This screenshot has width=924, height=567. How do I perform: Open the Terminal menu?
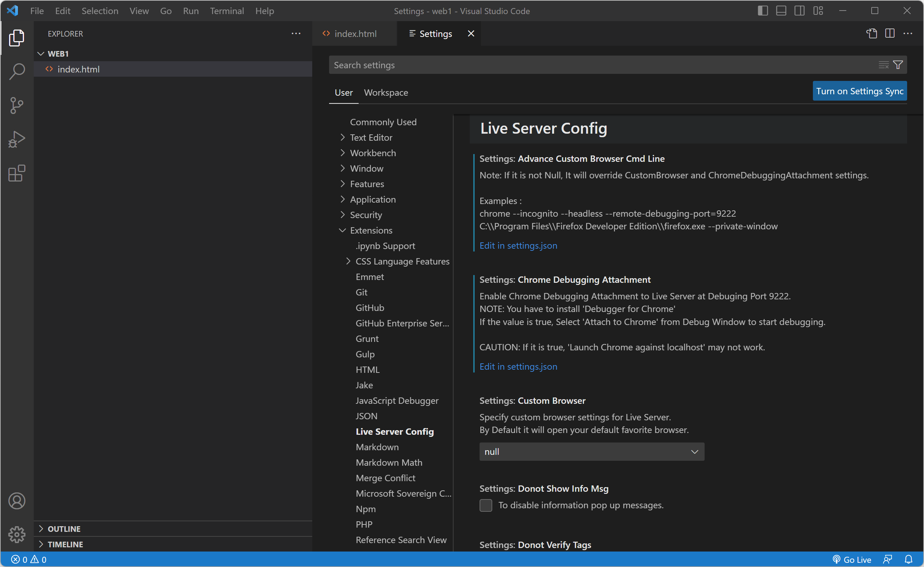226,11
